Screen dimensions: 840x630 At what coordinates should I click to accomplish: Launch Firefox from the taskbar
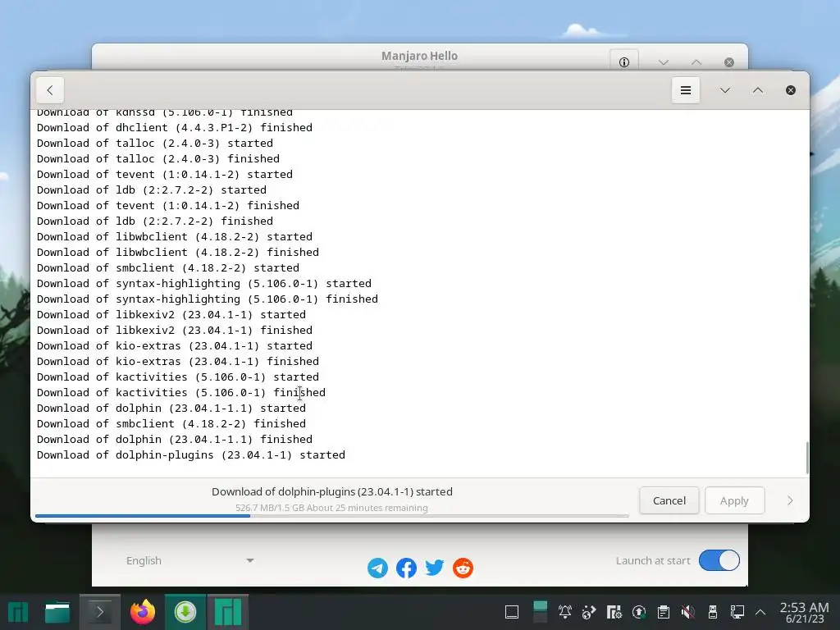click(143, 612)
